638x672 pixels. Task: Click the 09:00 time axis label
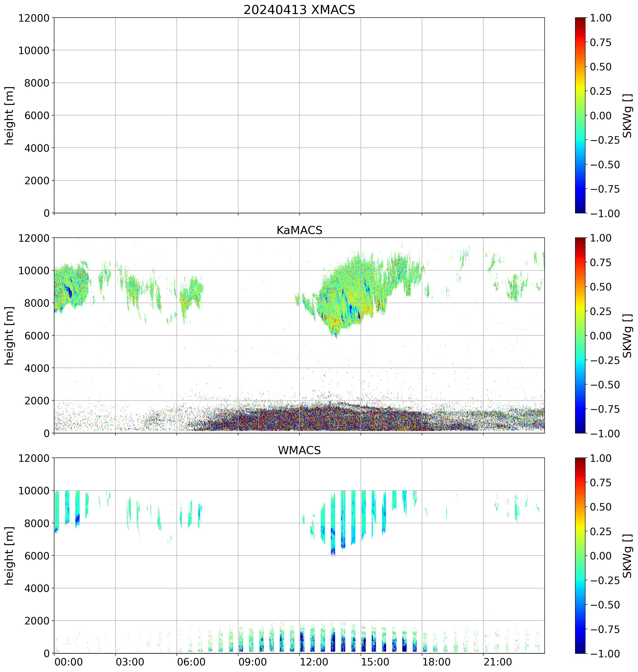253,662
